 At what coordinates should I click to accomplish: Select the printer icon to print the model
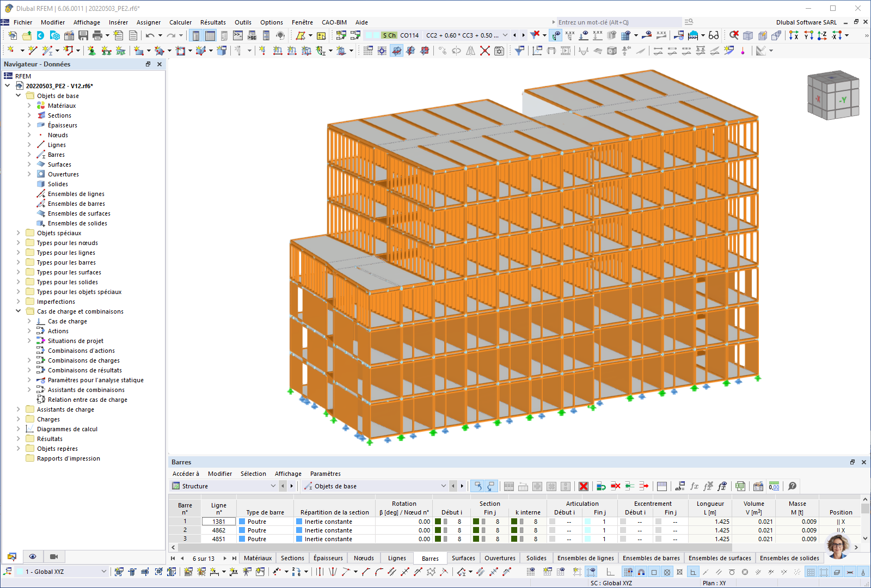[x=98, y=35]
